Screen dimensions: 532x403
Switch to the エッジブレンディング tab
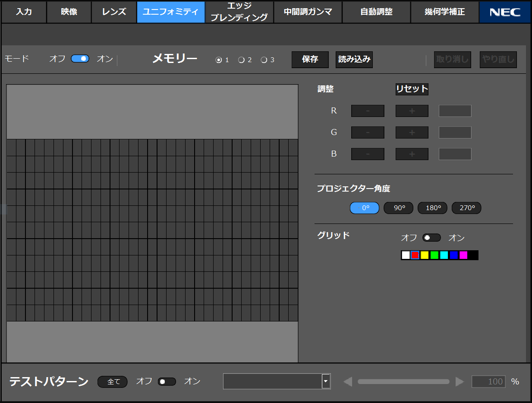(x=239, y=12)
